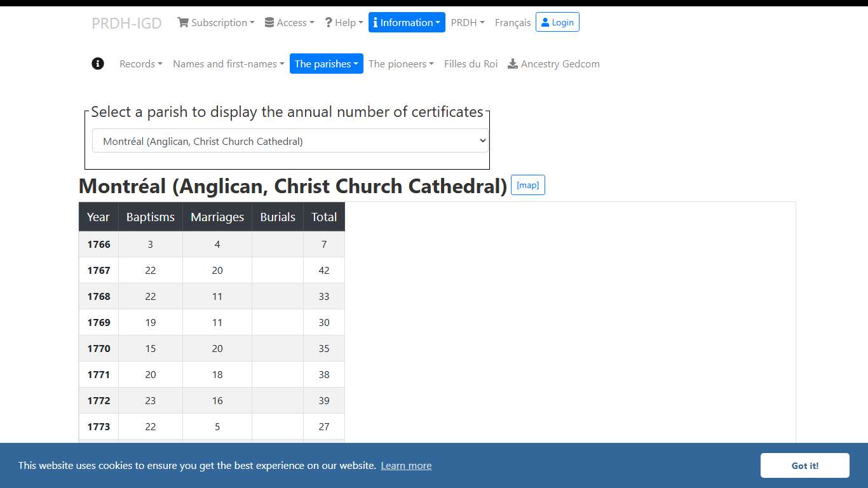Click the Ancestry Gedcom download icon
This screenshot has height=488, width=868.
coord(512,63)
